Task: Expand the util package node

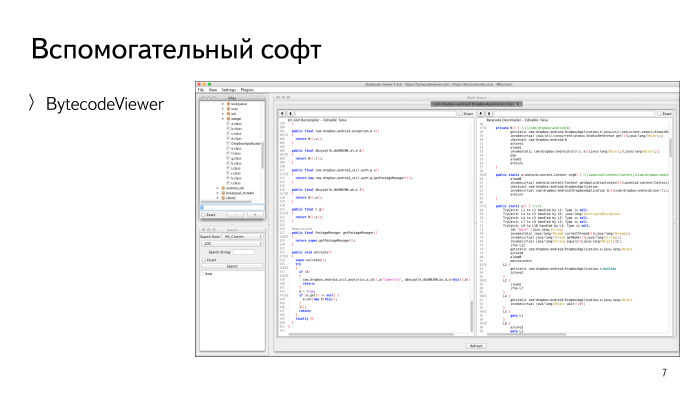Action: (223, 114)
